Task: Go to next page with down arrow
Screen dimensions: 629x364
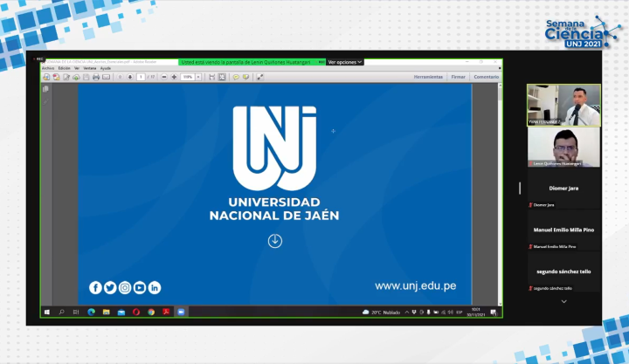Action: coord(129,77)
